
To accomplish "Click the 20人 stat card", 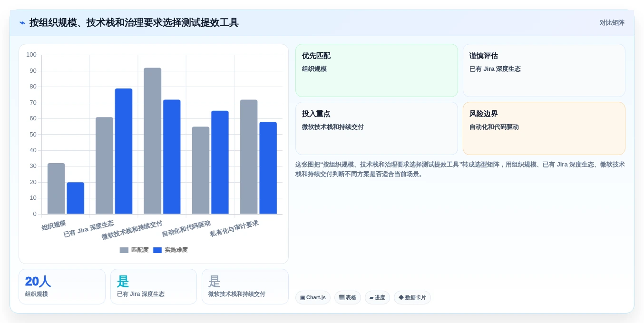I will [62, 287].
